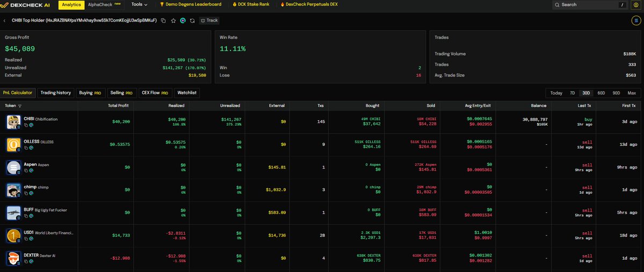Favorite this wallet with the star icon
The width and height of the screenshot is (644, 272).
click(173, 20)
